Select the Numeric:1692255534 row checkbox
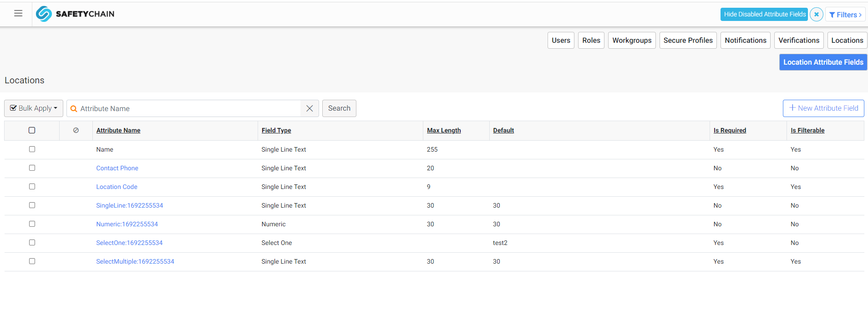The height and width of the screenshot is (311, 868). click(x=32, y=224)
